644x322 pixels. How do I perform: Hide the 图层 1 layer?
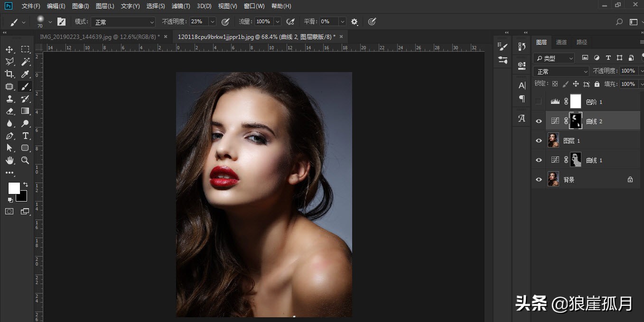(538, 141)
